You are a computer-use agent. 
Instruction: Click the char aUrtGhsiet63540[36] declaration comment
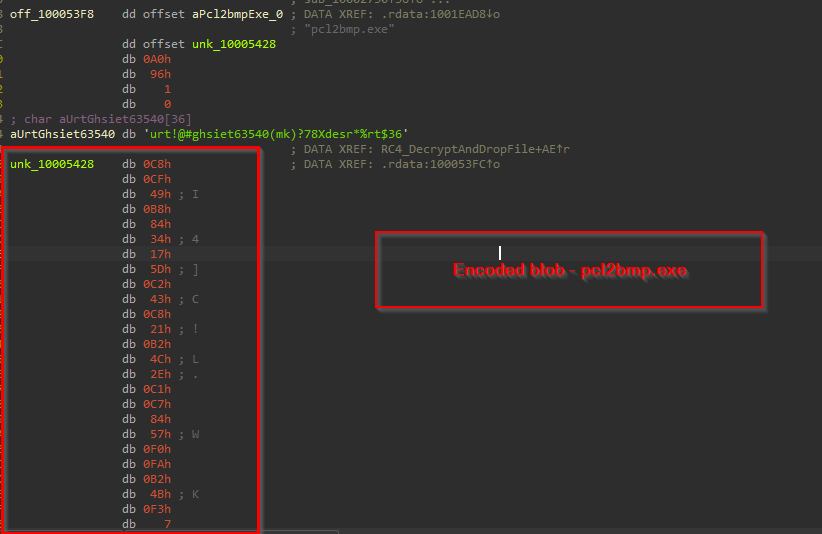pyautogui.click(x=101, y=119)
